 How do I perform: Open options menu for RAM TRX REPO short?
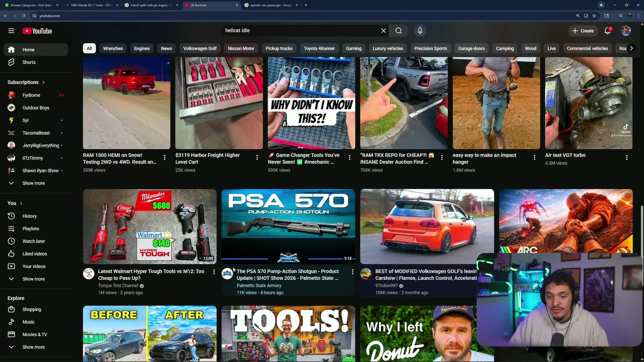[442, 157]
